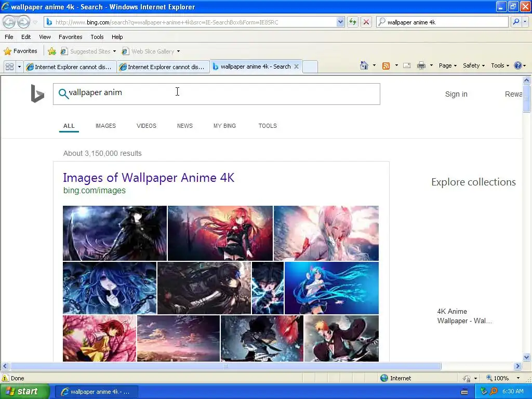
Task: Click the Help question mark icon
Action: pos(518,65)
